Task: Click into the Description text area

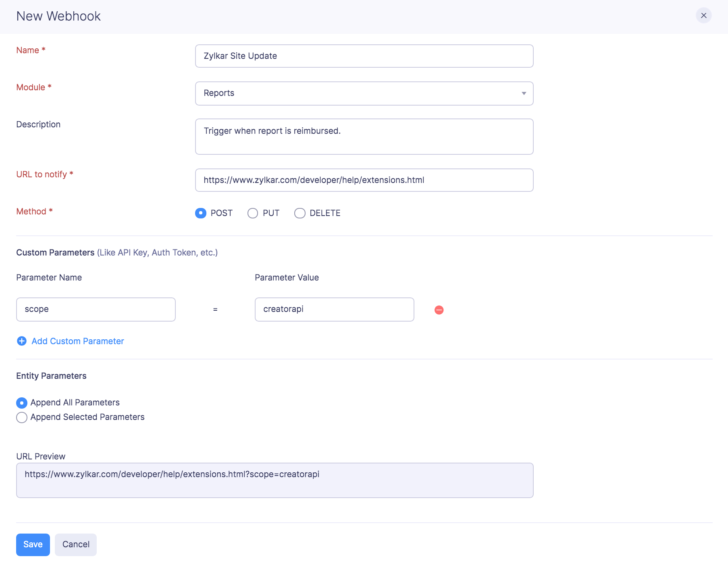Action: click(364, 137)
